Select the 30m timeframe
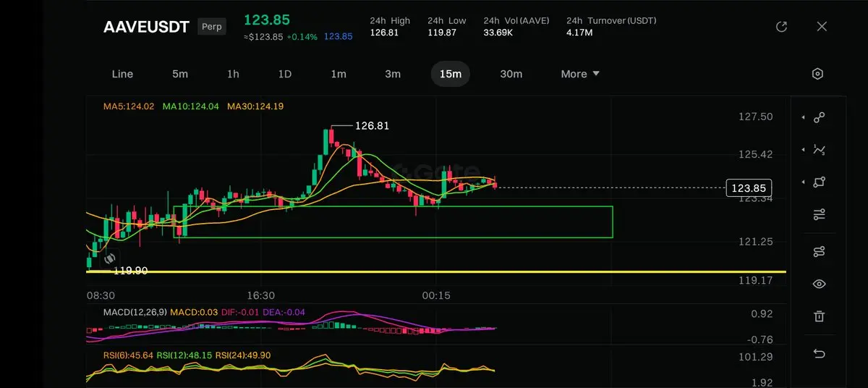This screenshot has width=868, height=388. pyautogui.click(x=511, y=74)
